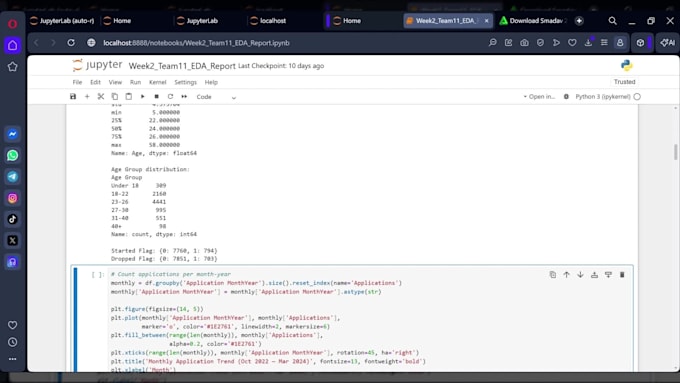The height and width of the screenshot is (383, 680).
Task: Click the Jupyter logo
Action: 98,65
